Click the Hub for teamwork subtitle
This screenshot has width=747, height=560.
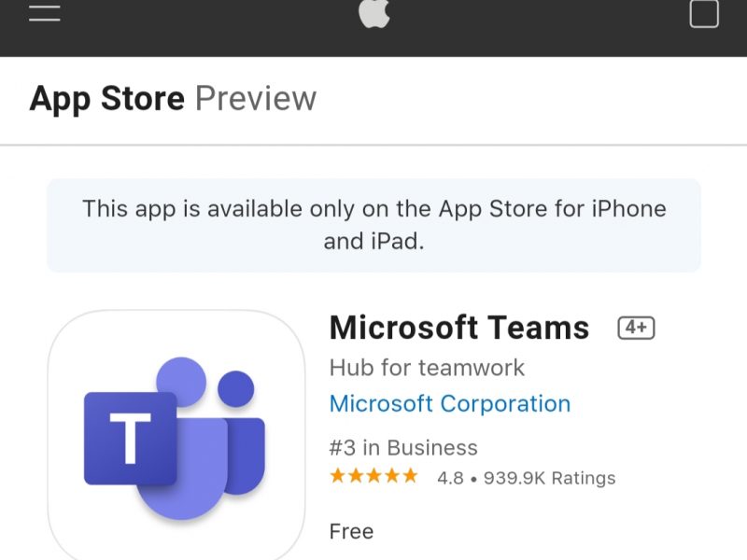point(427,368)
